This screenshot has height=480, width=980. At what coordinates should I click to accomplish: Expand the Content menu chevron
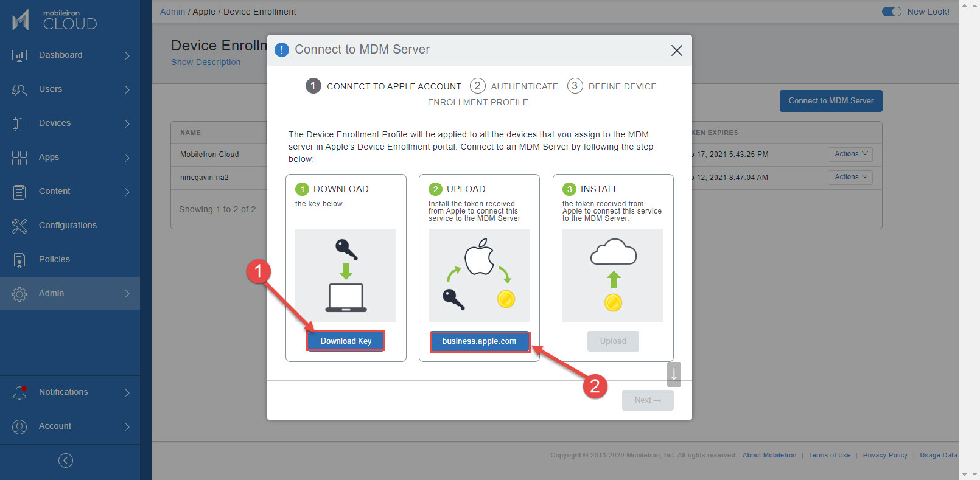tap(127, 192)
